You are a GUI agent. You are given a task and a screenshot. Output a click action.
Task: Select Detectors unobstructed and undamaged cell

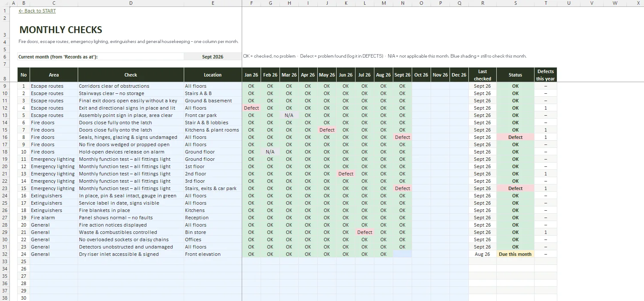click(x=131, y=247)
